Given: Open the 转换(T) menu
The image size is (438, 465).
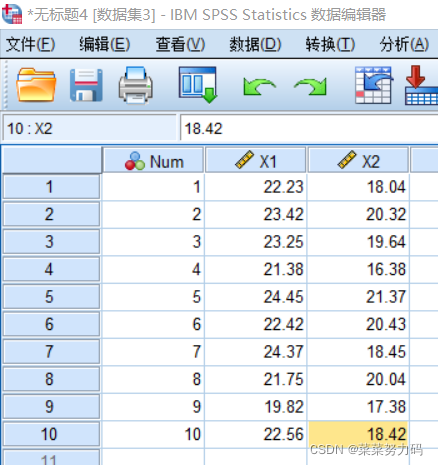Looking at the screenshot, I should 330,44.
